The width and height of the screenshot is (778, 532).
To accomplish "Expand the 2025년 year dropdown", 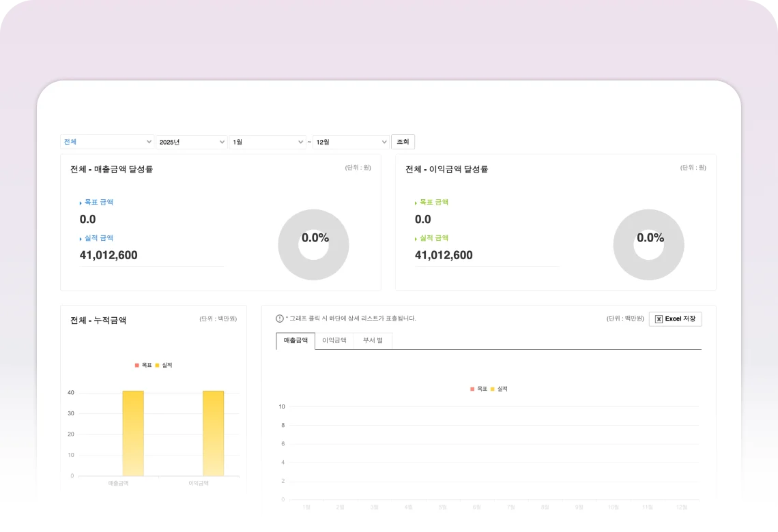I will [x=191, y=142].
